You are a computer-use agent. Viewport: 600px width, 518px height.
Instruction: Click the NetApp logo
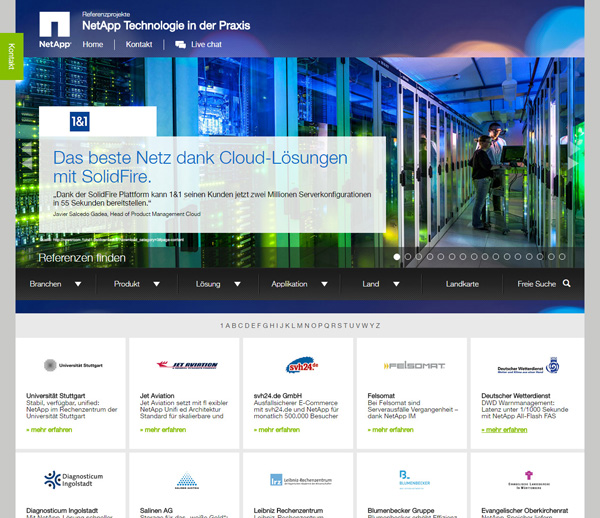55,30
